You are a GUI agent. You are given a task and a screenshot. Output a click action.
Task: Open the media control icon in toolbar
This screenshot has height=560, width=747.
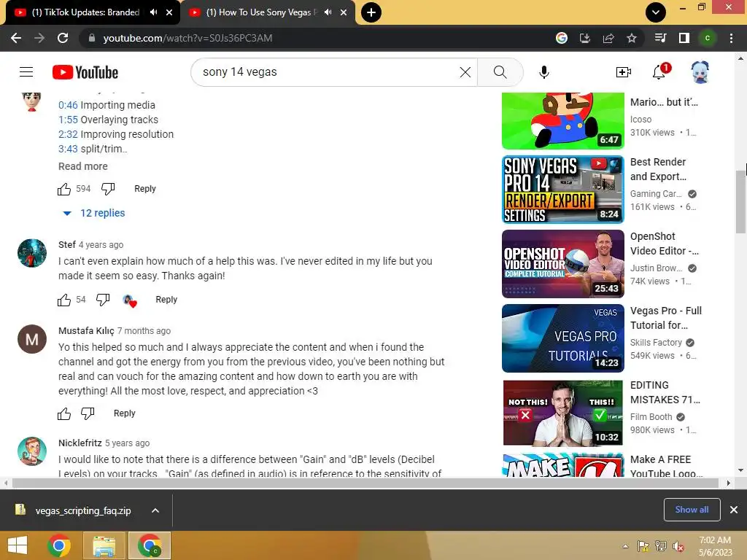click(x=660, y=38)
